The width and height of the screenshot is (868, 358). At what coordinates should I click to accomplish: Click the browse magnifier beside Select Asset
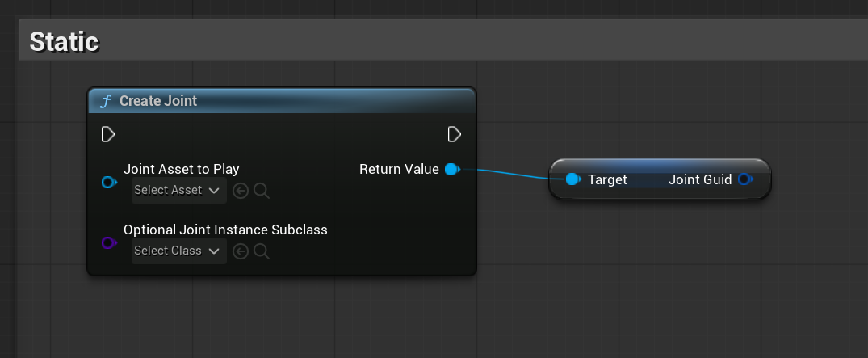[x=262, y=191]
